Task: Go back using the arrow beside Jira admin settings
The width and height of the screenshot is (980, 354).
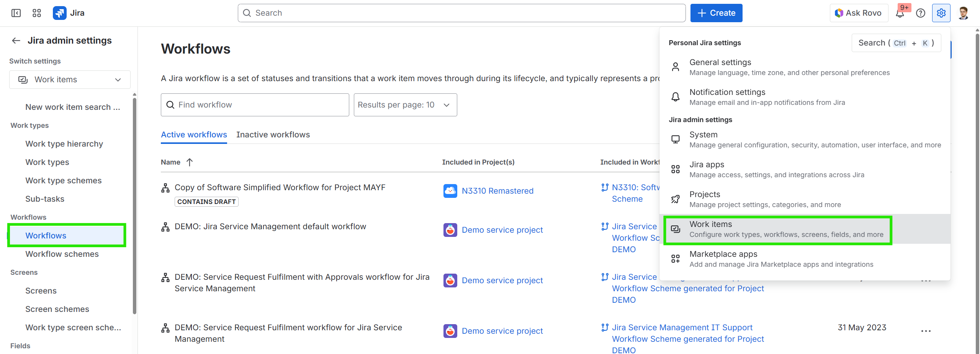Action: coord(16,41)
